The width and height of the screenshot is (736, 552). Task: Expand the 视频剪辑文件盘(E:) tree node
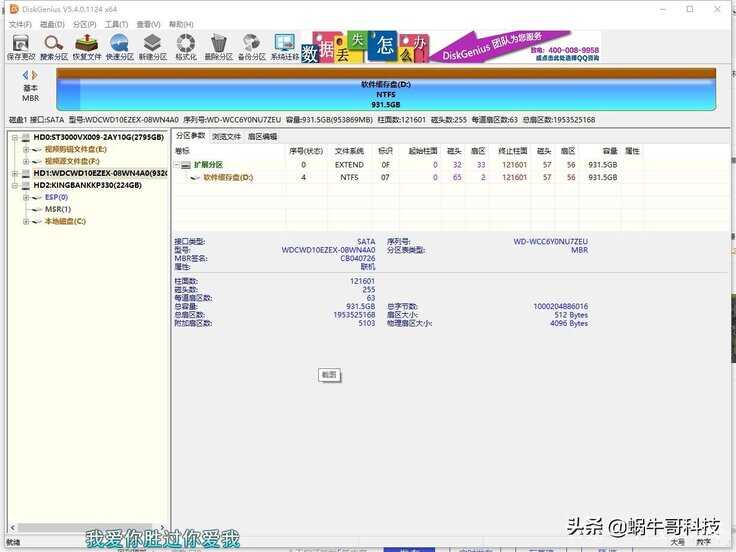click(26, 149)
